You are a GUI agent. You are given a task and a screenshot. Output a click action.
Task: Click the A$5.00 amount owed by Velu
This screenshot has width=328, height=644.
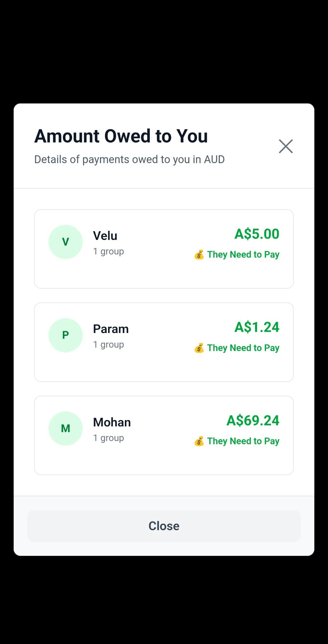[257, 234]
